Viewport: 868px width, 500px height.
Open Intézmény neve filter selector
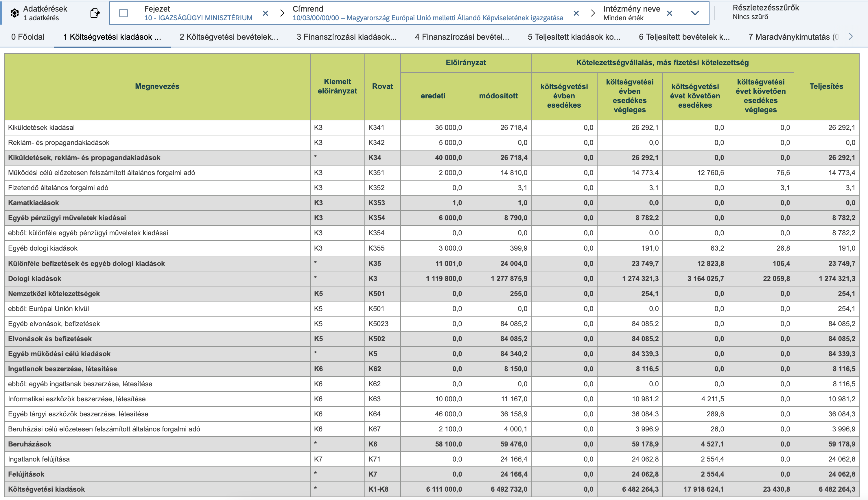coord(631,13)
